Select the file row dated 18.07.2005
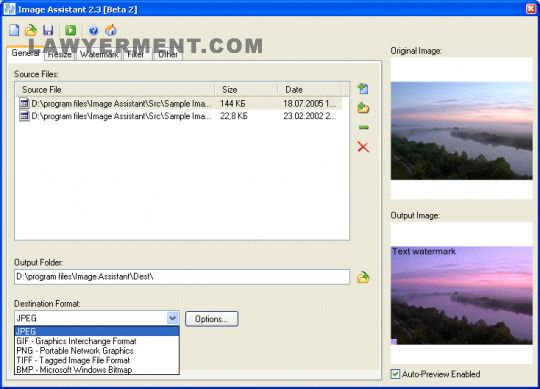This screenshot has height=389, width=540. (179, 103)
